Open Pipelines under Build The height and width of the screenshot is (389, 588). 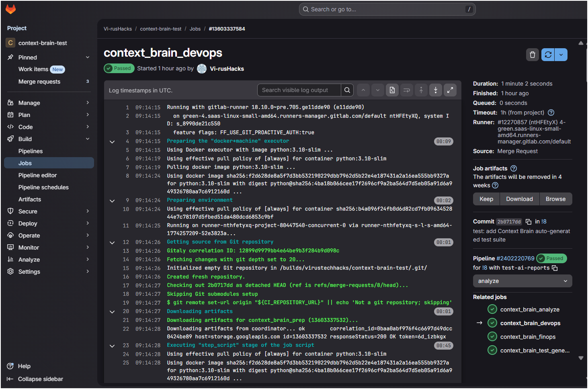49,151
